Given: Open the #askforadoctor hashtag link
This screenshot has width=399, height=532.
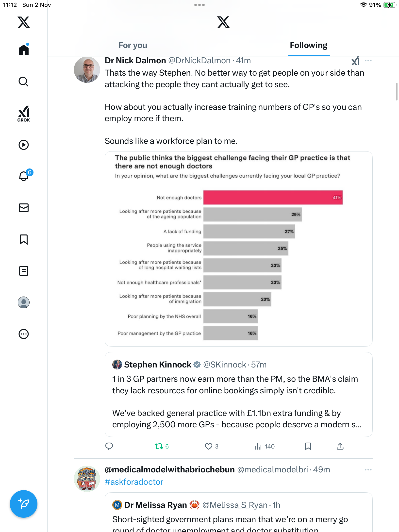Looking at the screenshot, I should click(134, 482).
